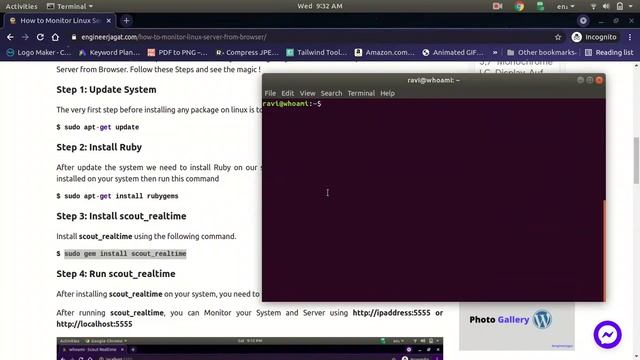Viewport: 640px width, 360px height.
Task: Click the green tray indicator icon
Action: tap(540, 6)
